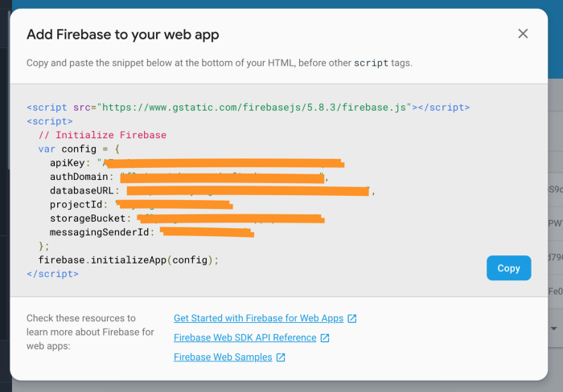Viewport: 563px width, 392px height.
Task: Open Get Started with Firebase for Web Apps link
Action: click(x=259, y=318)
